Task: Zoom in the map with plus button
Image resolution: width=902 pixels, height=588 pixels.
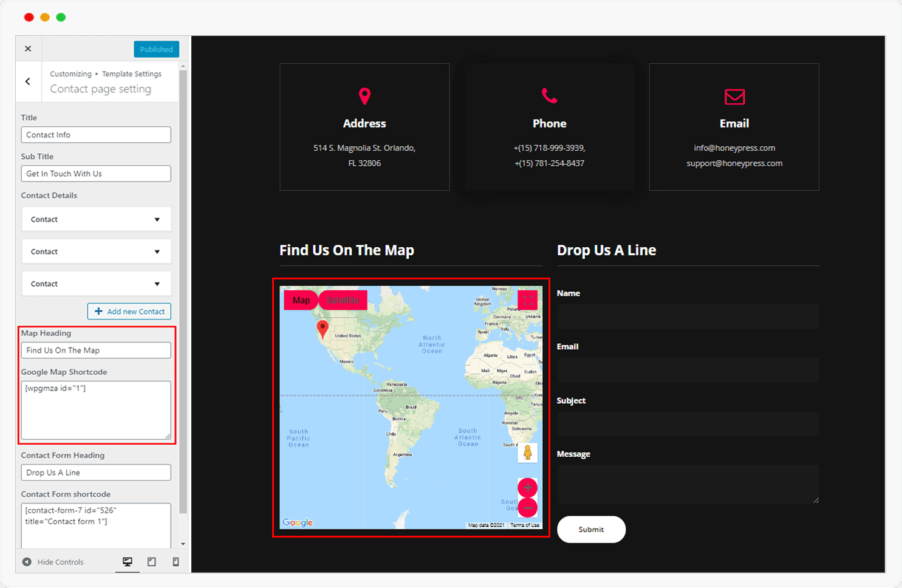Action: click(x=527, y=488)
